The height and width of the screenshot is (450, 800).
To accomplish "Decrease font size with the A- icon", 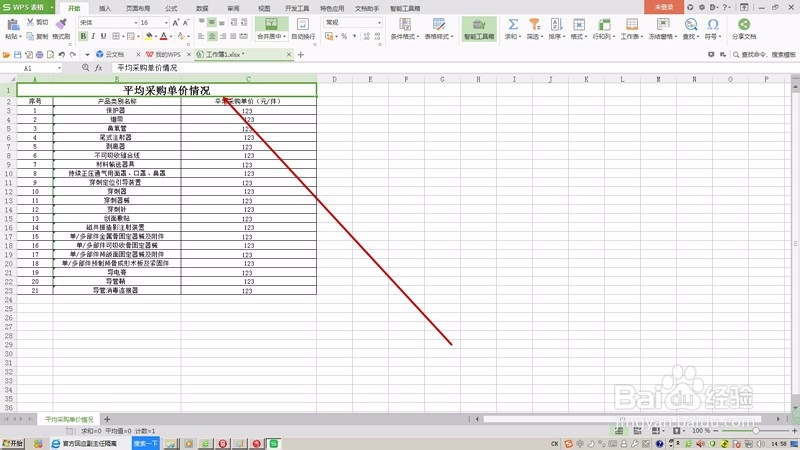I will (186, 22).
